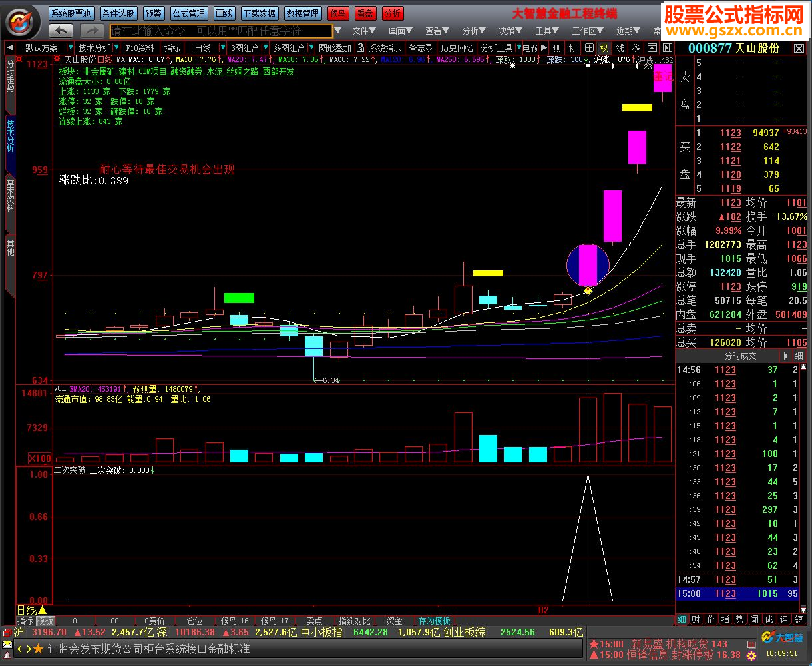The width and height of the screenshot is (812, 666).
Task: Select the 模板 tab below the chart
Action: (45, 621)
